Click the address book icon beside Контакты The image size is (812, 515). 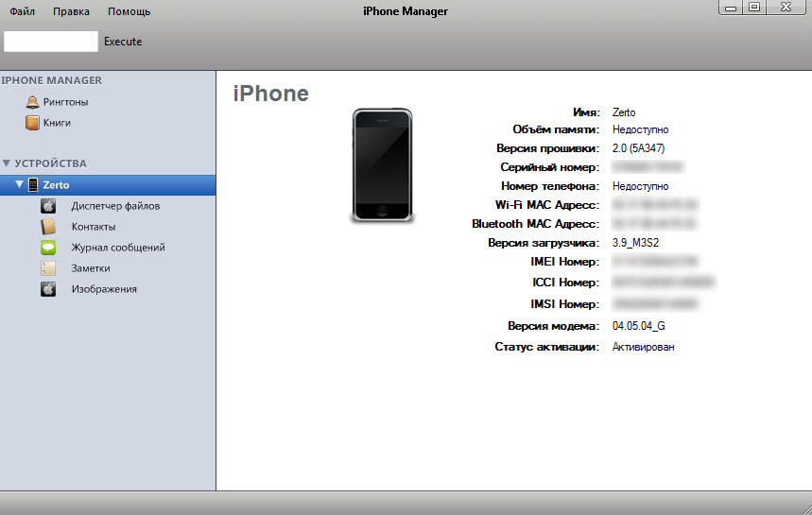coord(48,227)
